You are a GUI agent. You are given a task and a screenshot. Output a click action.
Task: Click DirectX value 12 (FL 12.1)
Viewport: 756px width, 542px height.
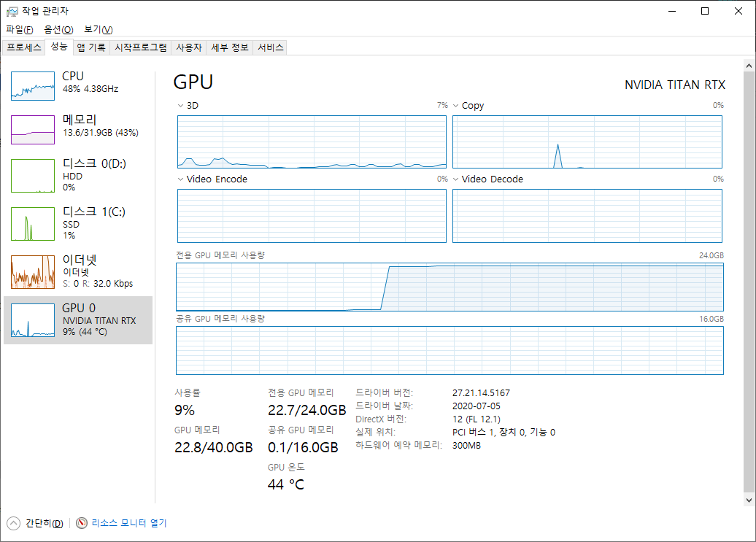tap(477, 419)
